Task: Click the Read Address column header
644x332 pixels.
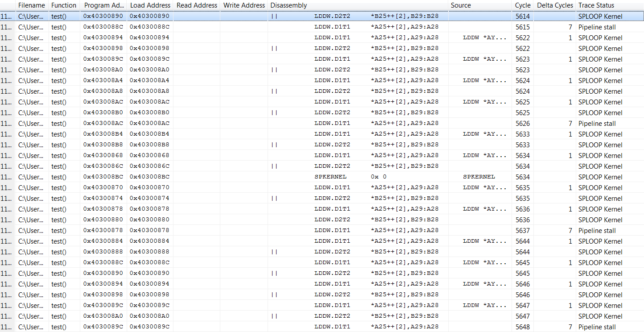Action: 197,5
